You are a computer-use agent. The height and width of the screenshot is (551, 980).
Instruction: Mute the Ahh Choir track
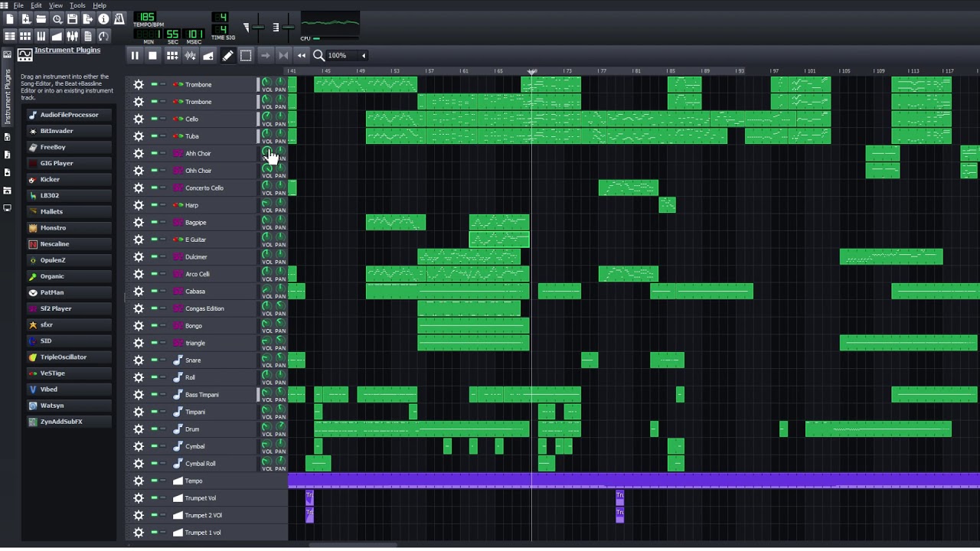[x=154, y=153]
